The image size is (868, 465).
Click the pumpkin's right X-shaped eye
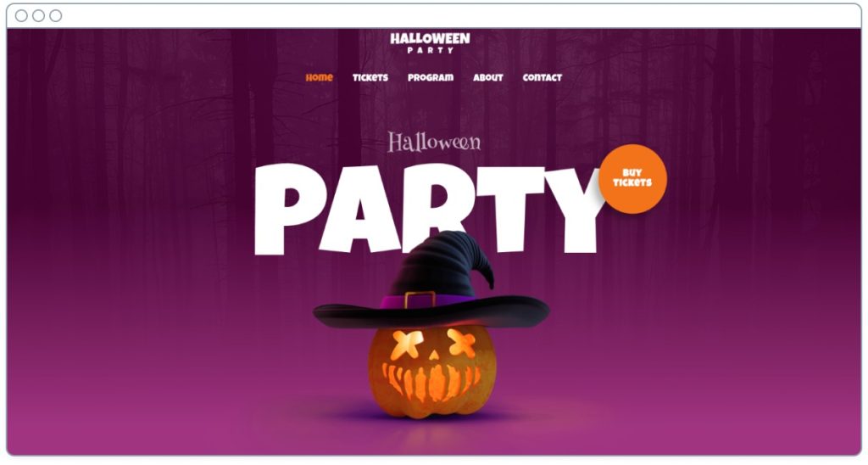pyautogui.click(x=462, y=343)
